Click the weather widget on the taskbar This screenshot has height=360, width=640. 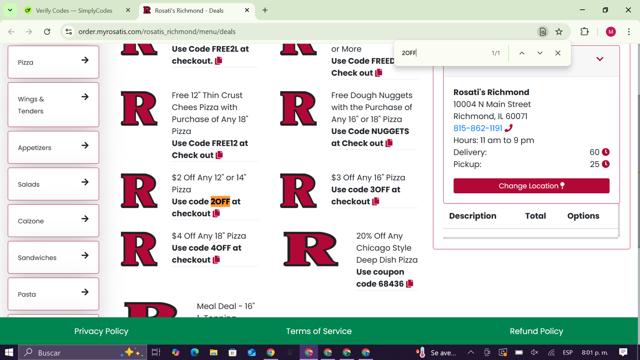point(436,352)
